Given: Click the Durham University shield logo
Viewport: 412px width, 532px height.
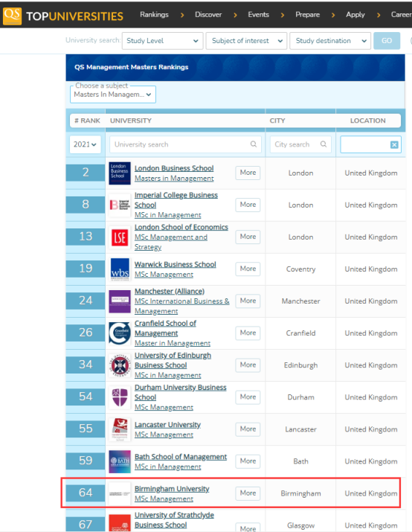Looking at the screenshot, I should pyautogui.click(x=120, y=397).
